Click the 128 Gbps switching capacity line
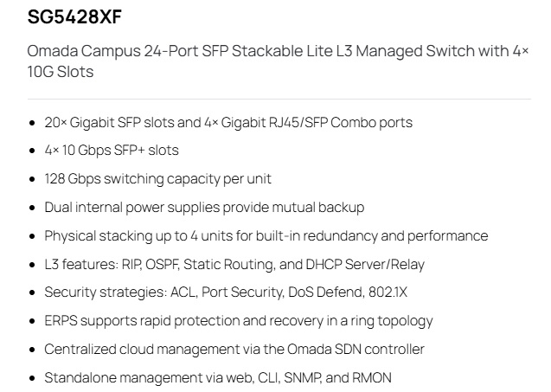This screenshot has height=392, width=551. pos(157,179)
